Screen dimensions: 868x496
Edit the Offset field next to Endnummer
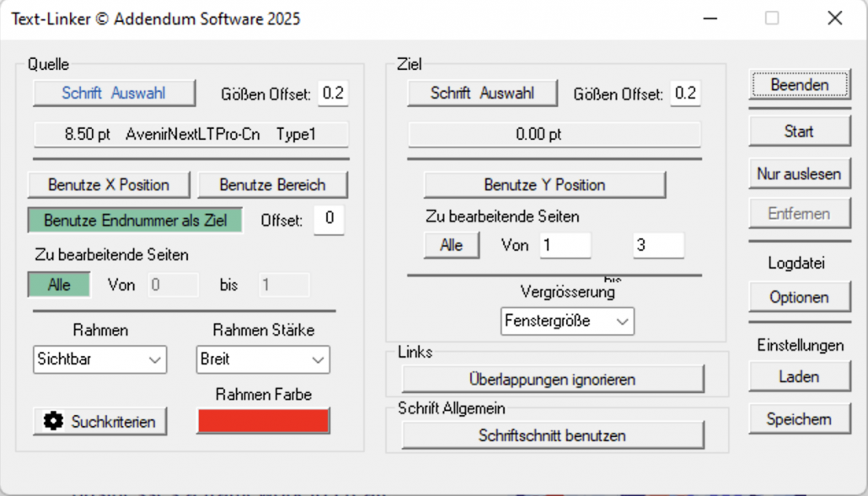329,220
